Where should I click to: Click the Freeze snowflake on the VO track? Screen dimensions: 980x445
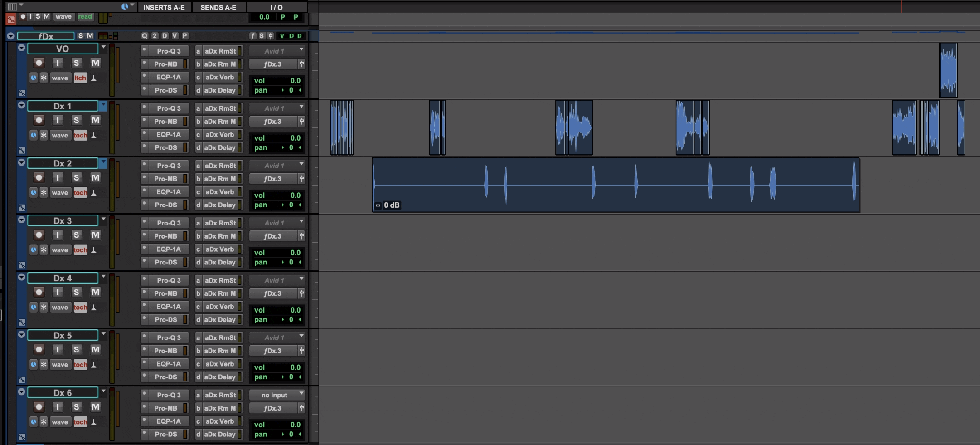tap(44, 78)
